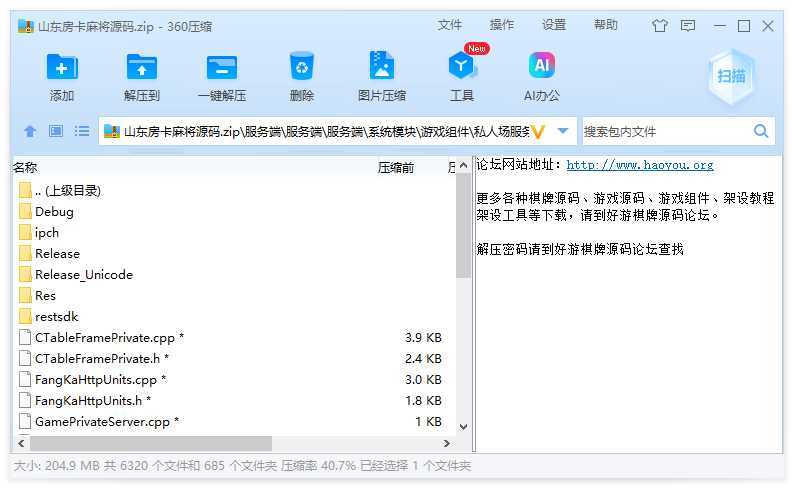Open the feedback message icon in title bar
The image size is (794, 488).
pos(688,25)
